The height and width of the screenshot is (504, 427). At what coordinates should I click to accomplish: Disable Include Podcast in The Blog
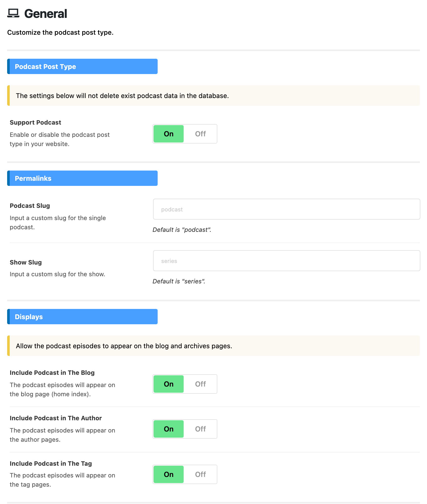200,384
